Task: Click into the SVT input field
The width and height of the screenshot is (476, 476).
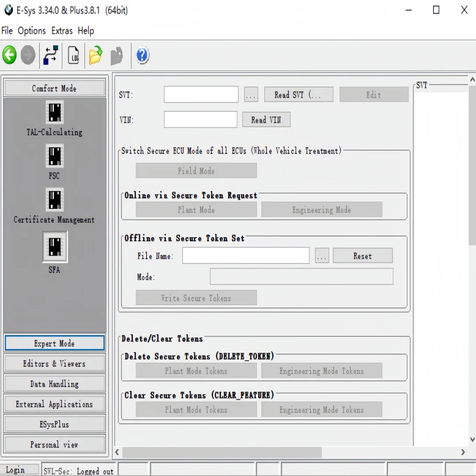Action: point(201,94)
